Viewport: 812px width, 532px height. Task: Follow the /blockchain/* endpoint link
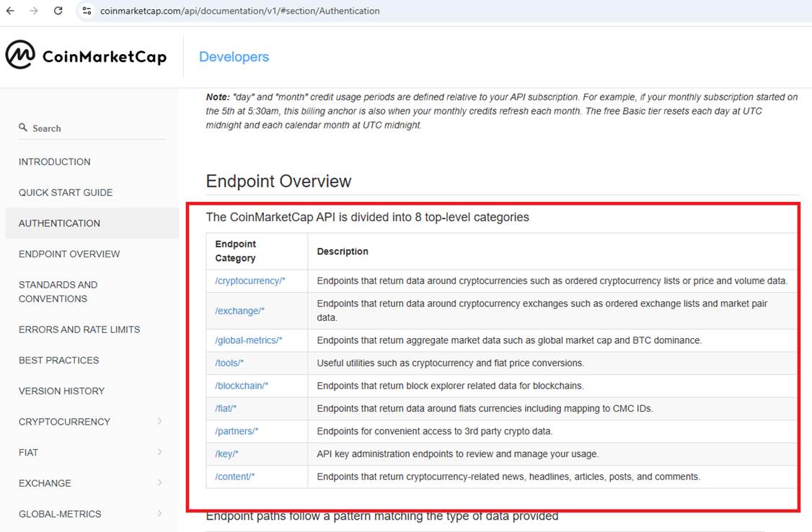click(x=242, y=386)
